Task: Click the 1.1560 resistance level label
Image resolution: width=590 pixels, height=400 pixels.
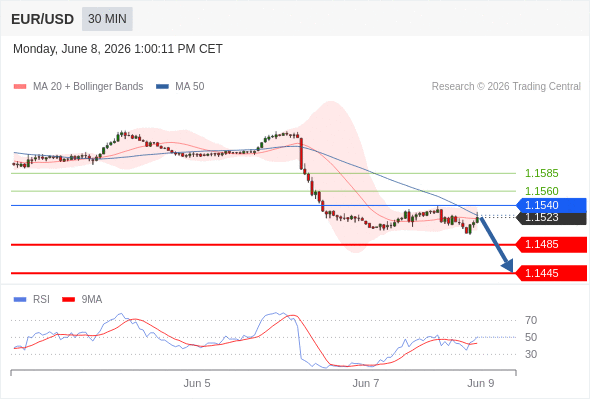Action: (x=541, y=191)
